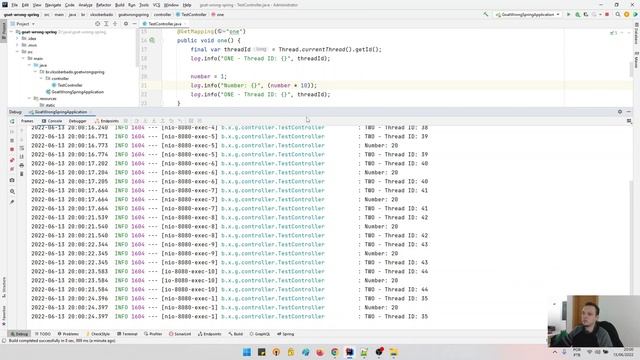Collapse the java folder node
This screenshot has height=360, width=640.
(29, 65)
